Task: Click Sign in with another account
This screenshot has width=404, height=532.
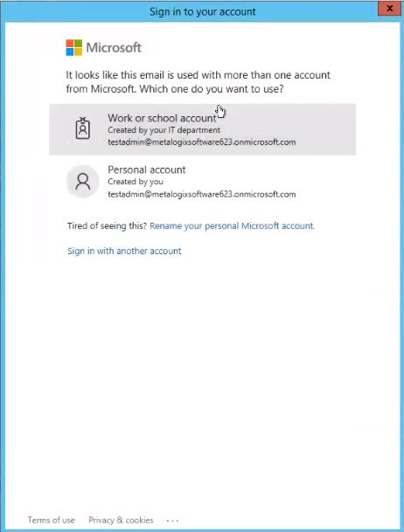Action: 124,251
